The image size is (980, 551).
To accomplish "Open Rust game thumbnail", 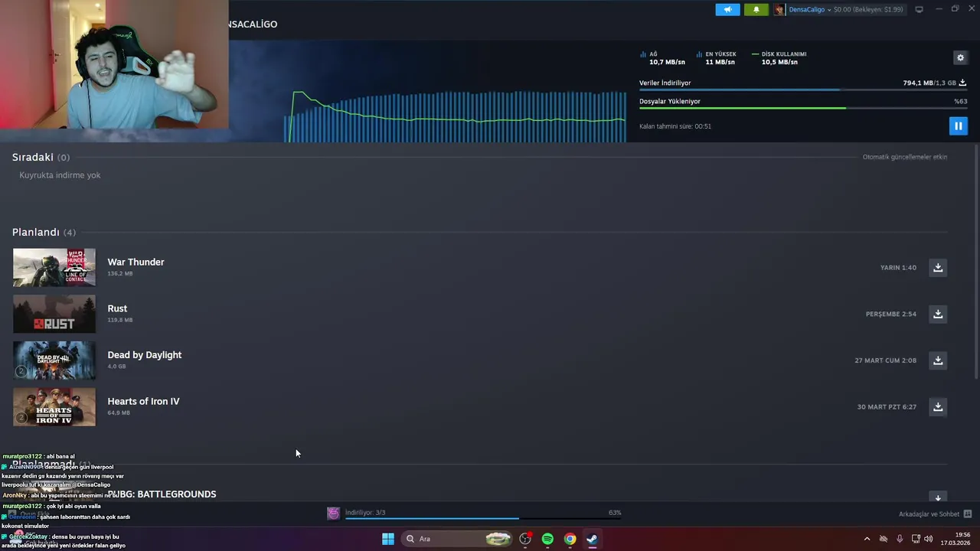I will click(54, 314).
